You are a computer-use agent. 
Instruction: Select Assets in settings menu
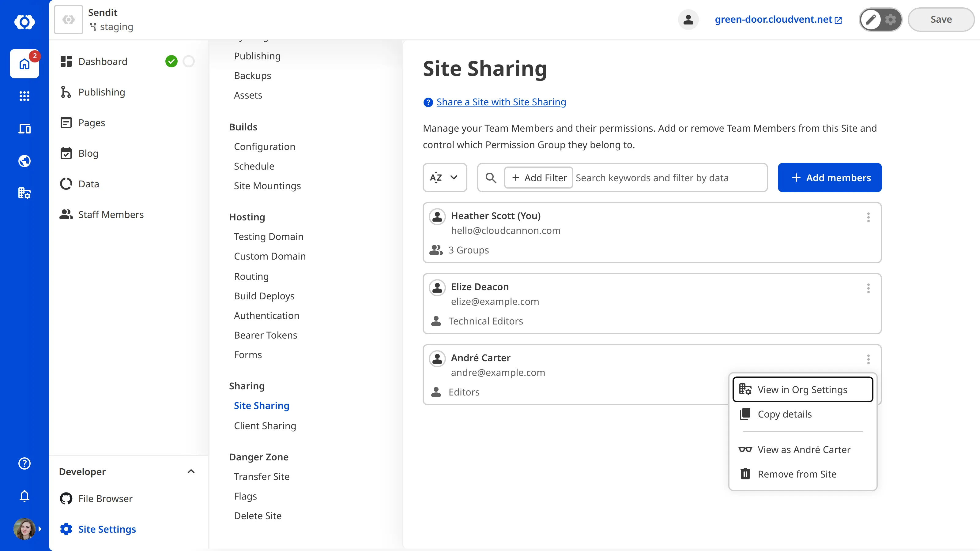248,95
